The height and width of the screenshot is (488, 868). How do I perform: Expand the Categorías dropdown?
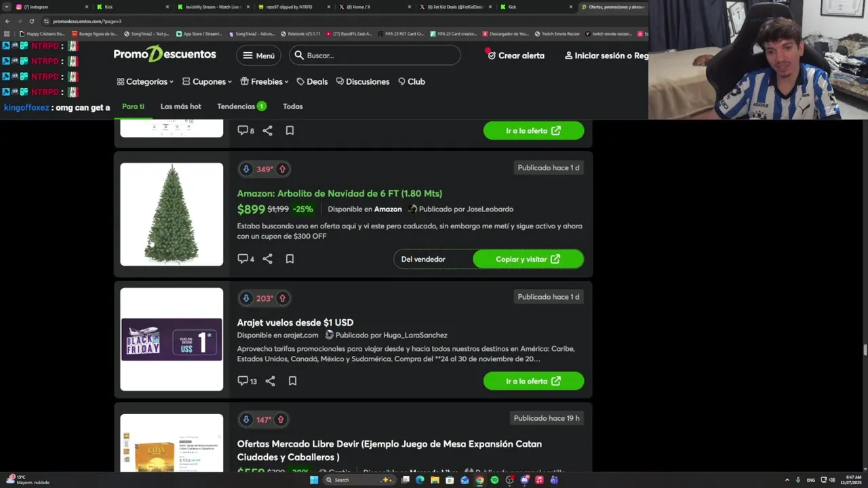tap(145, 81)
